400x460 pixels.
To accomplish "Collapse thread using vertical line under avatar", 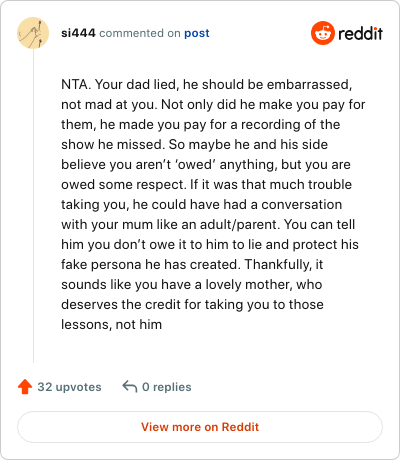I will (x=33, y=206).
